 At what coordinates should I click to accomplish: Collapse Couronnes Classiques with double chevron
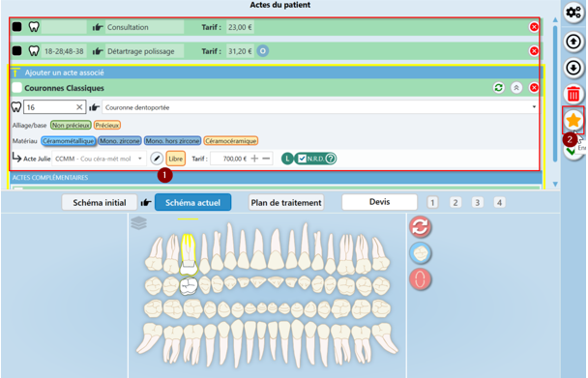coord(516,88)
